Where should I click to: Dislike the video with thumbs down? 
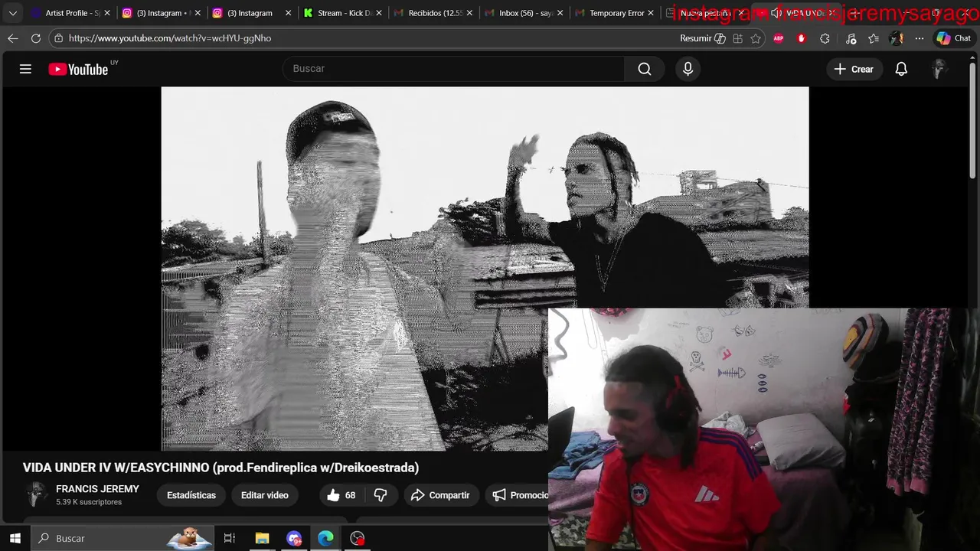click(381, 495)
